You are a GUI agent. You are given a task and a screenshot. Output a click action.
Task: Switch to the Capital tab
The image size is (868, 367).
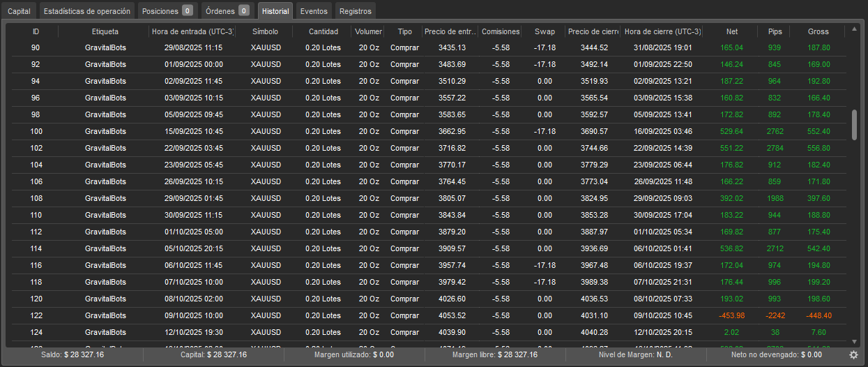pos(19,11)
